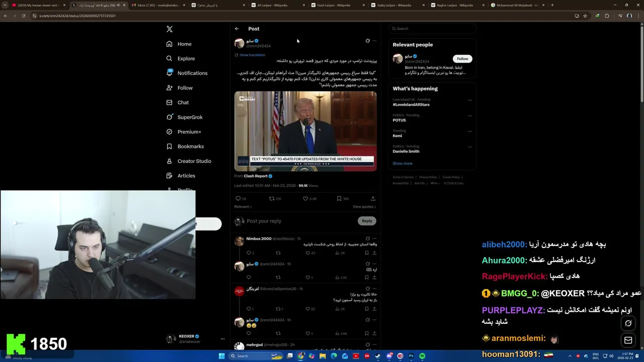The height and width of the screenshot is (362, 644).
Task: Follow the account in Relevant people
Action: [462, 59]
